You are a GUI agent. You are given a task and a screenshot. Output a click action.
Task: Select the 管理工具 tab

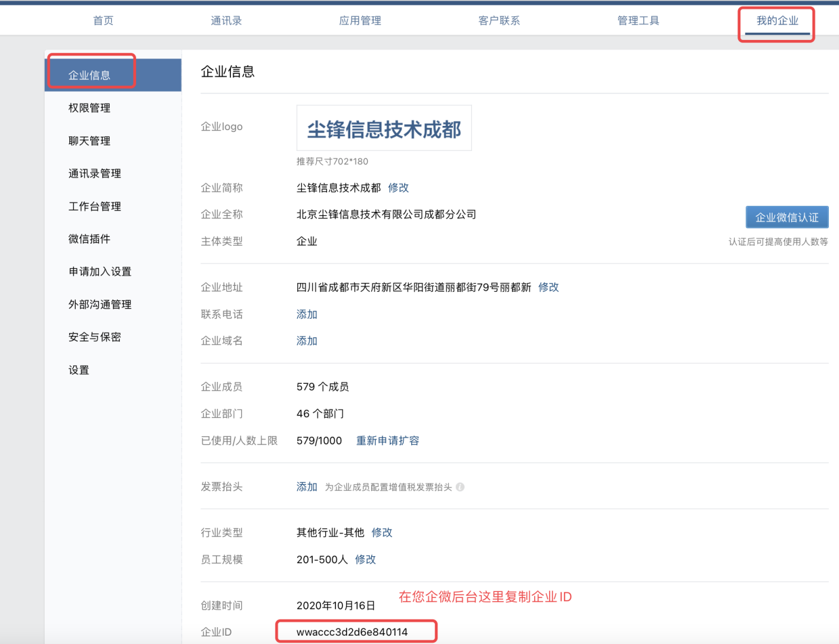pyautogui.click(x=638, y=21)
